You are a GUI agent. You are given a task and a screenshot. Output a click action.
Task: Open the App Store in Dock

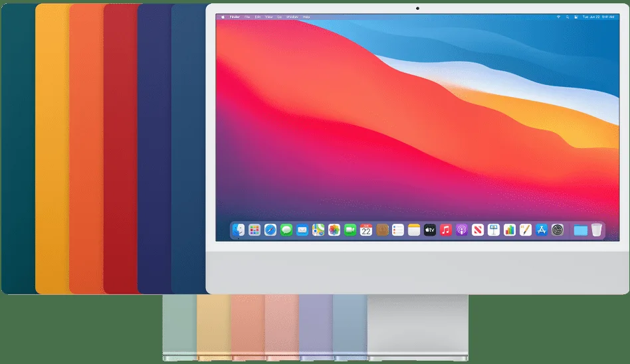[541, 230]
